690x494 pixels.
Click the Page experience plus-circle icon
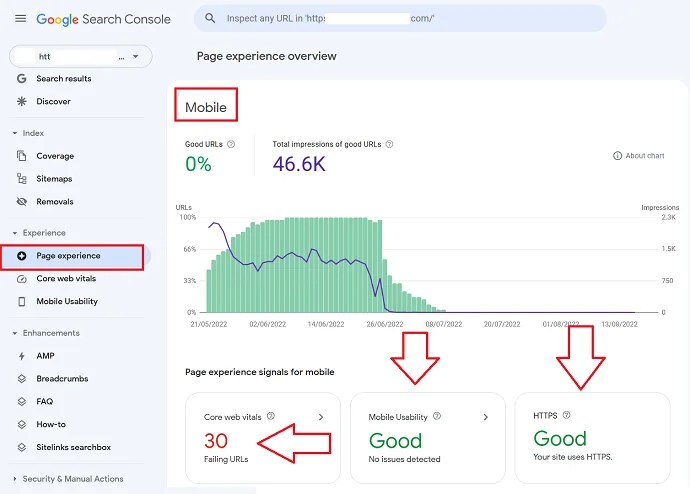pos(22,256)
